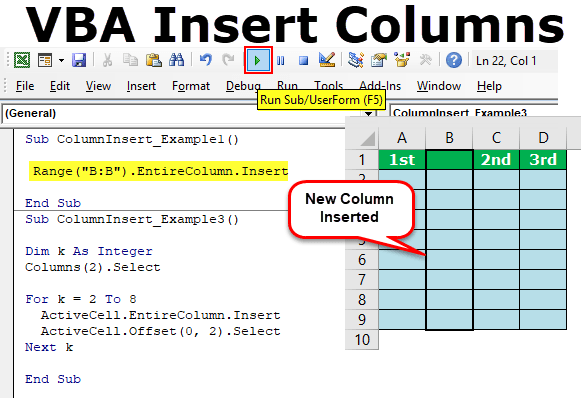581x398 pixels.
Task: Click the Find binoculars icon
Action: (x=176, y=60)
